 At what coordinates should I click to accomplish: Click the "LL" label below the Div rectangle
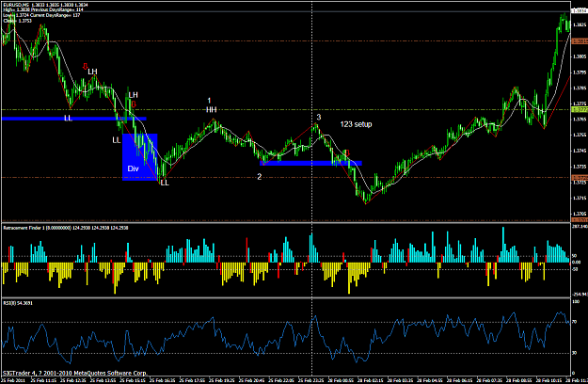[165, 183]
